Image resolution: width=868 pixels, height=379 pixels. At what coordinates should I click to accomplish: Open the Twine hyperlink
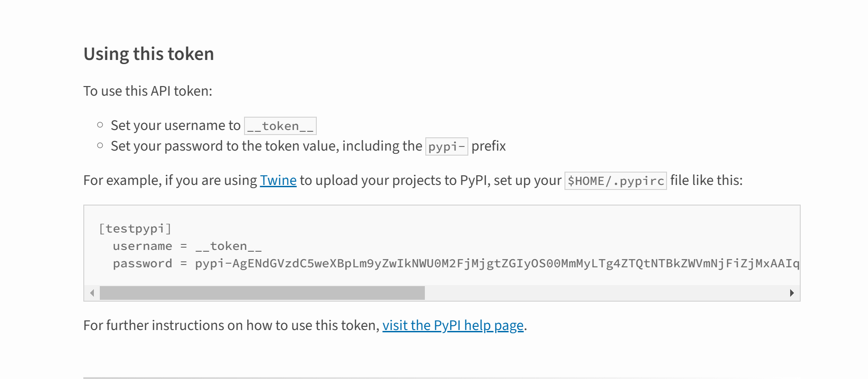[x=278, y=180]
